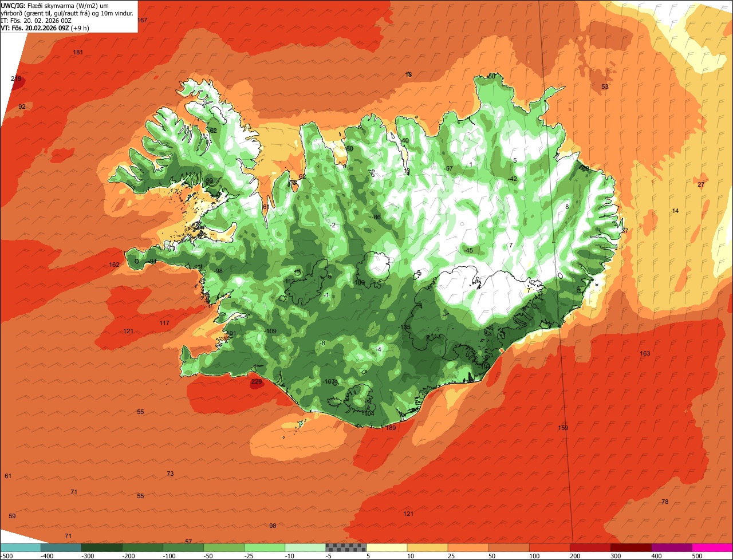Screen dimensions: 733x560
Task: Click the map value 162
Action: click(x=115, y=265)
